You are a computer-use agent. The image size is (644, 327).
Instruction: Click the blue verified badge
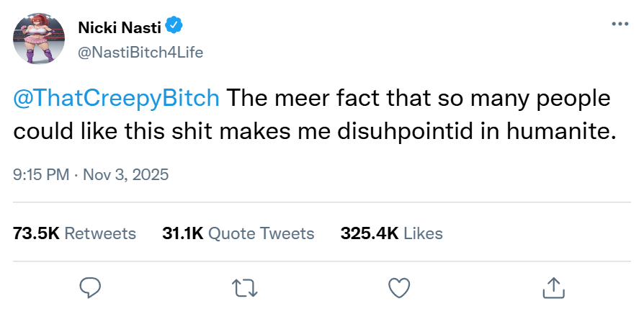tap(174, 27)
